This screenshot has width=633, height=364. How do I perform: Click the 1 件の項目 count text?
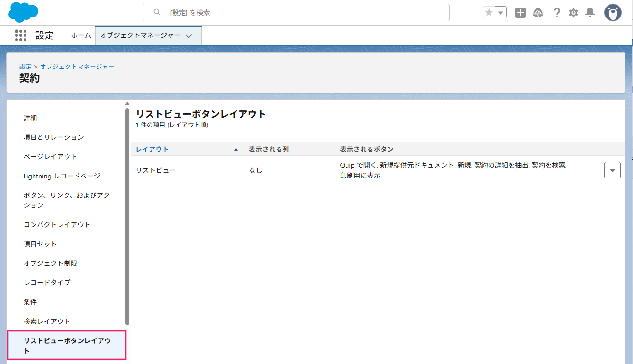[172, 125]
